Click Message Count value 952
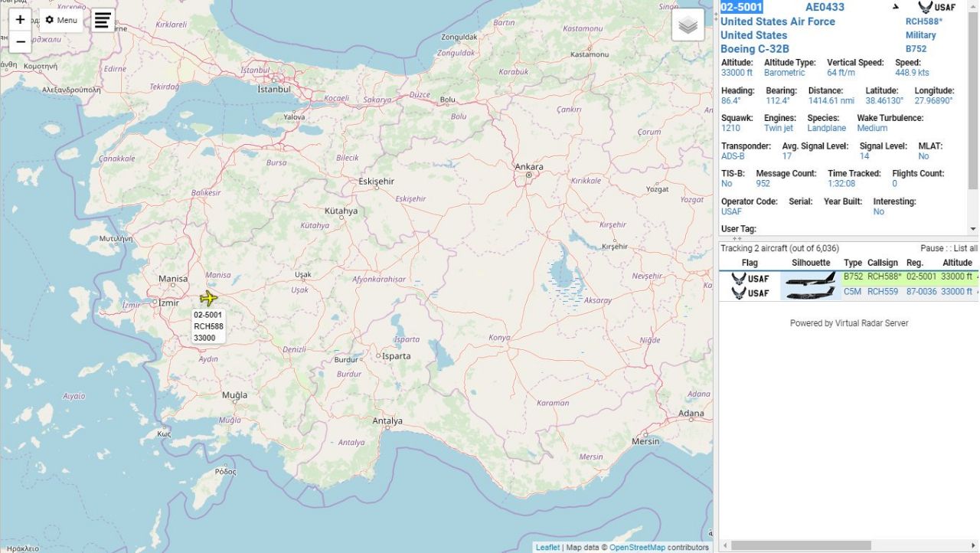The width and height of the screenshot is (980, 553). pyautogui.click(x=763, y=184)
